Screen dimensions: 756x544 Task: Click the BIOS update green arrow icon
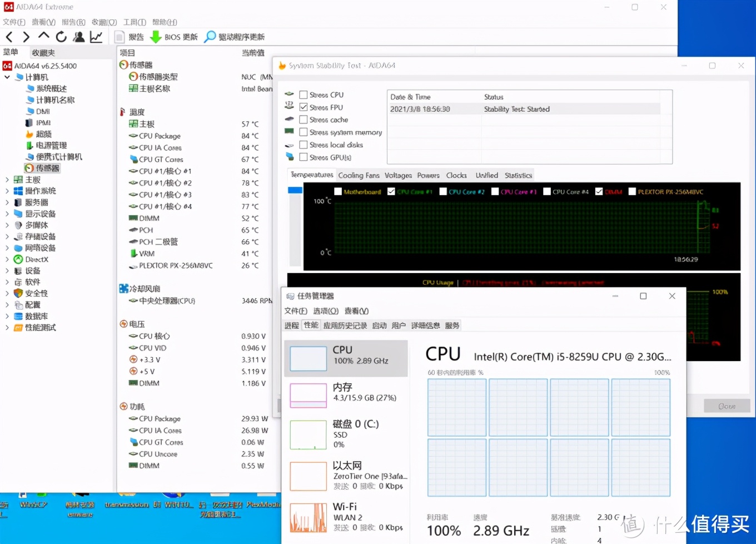(x=156, y=37)
